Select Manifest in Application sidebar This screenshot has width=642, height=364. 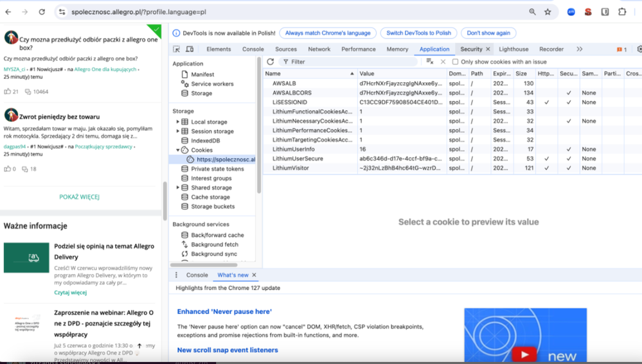[202, 74]
